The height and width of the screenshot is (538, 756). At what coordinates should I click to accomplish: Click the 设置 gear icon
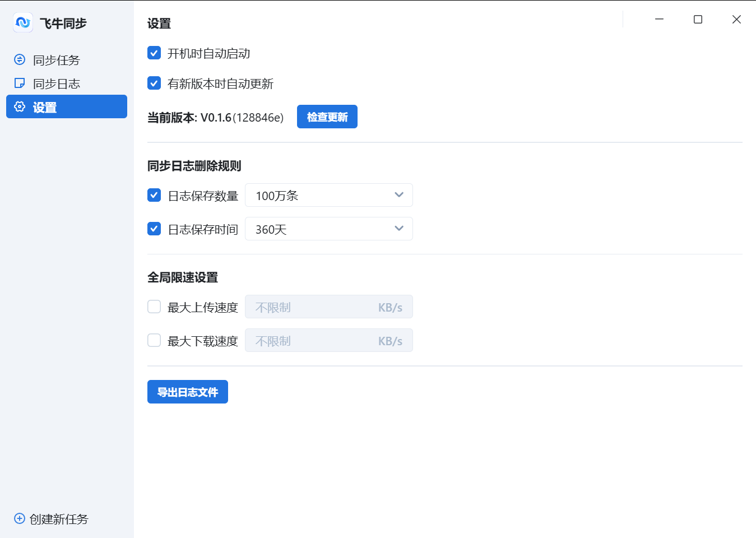click(x=20, y=106)
